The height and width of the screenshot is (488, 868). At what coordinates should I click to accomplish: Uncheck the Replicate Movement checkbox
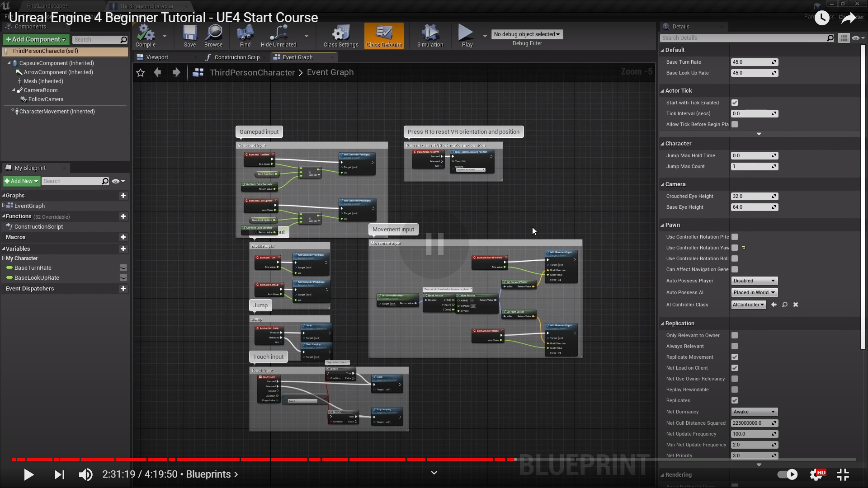point(735,357)
